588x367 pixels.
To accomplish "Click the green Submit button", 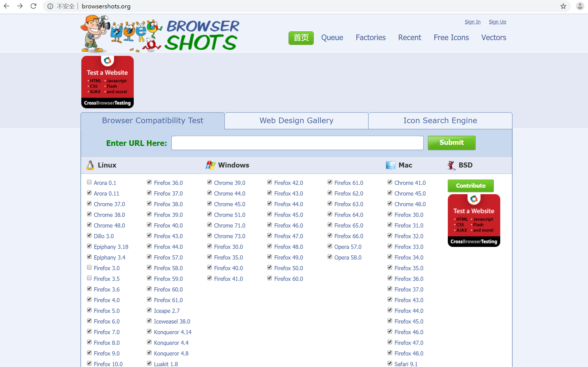I will [x=451, y=143].
